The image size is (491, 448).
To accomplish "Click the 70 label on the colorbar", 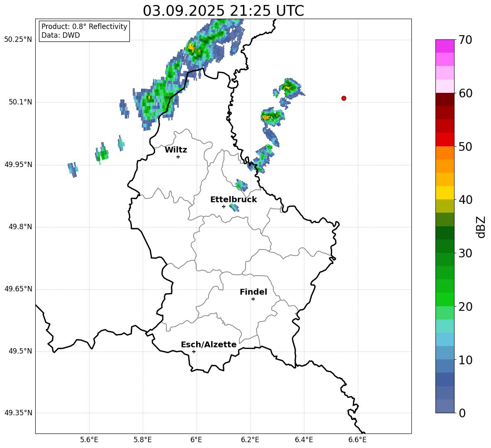I will 465,40.
